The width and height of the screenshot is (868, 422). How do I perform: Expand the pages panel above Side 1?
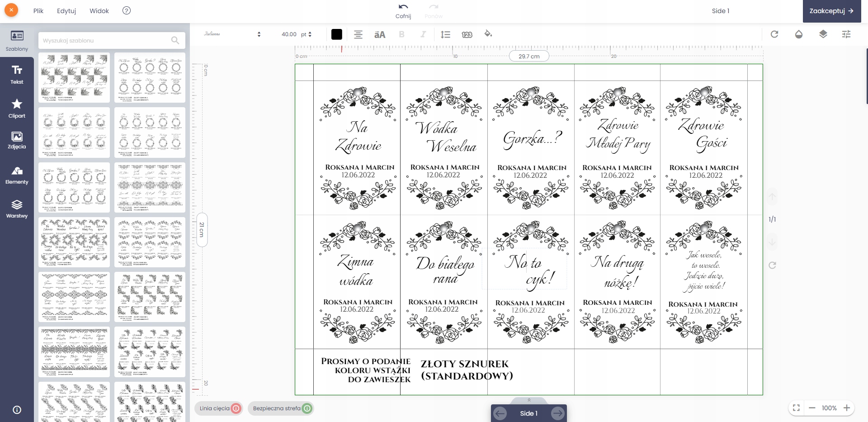click(528, 400)
